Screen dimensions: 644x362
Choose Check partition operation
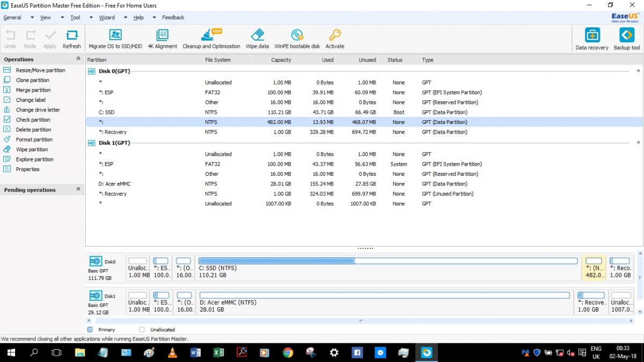coord(33,120)
